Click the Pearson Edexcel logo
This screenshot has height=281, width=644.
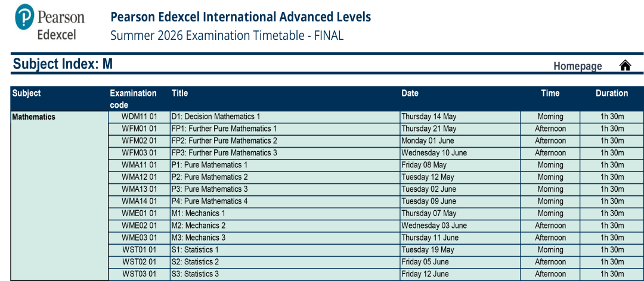click(x=50, y=22)
